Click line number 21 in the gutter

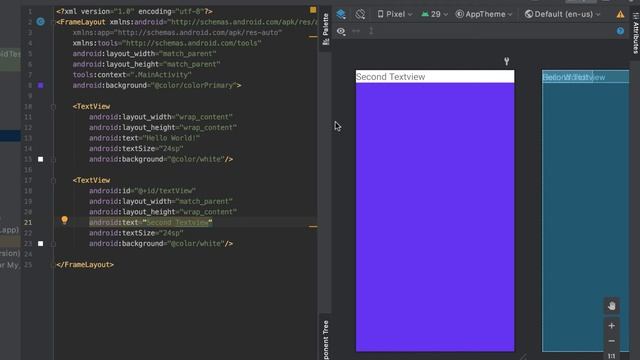point(28,222)
